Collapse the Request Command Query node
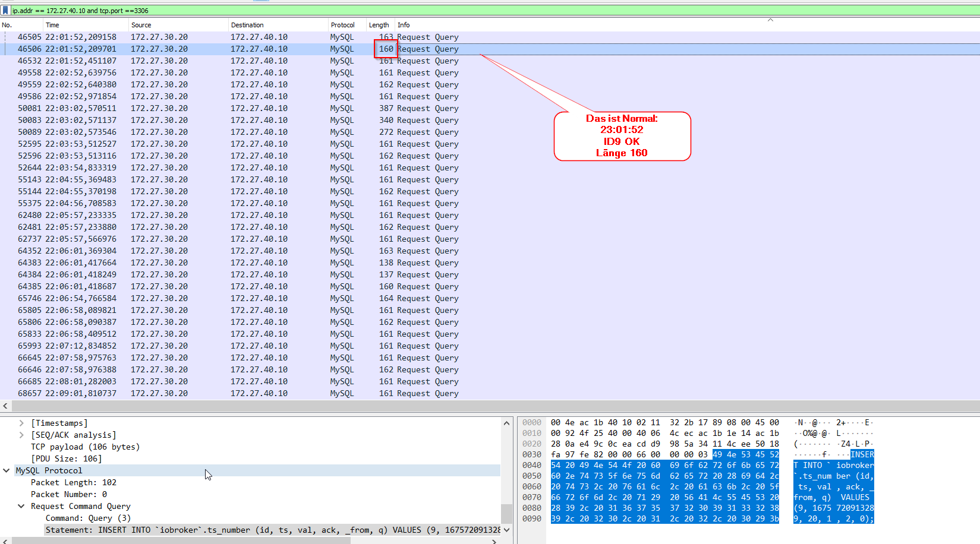 pyautogui.click(x=21, y=506)
